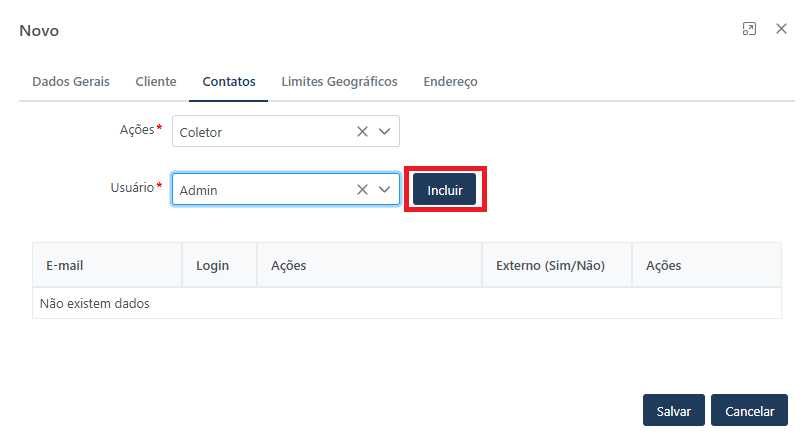Click the E-mail column header
This screenshot has width=808, height=441.
click(x=63, y=266)
